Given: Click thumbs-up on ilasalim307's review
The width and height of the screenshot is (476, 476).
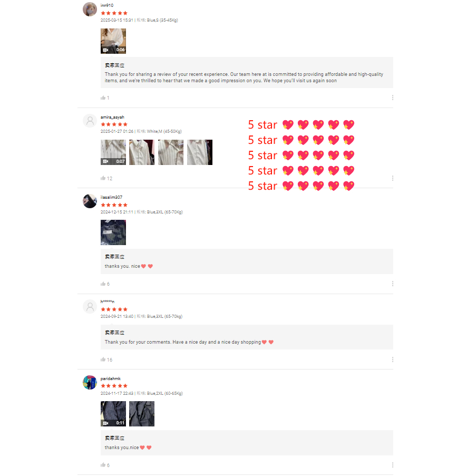Looking at the screenshot, I should [x=103, y=284].
